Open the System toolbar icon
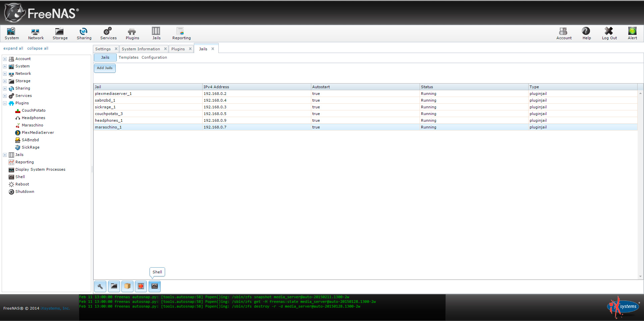 (12, 34)
